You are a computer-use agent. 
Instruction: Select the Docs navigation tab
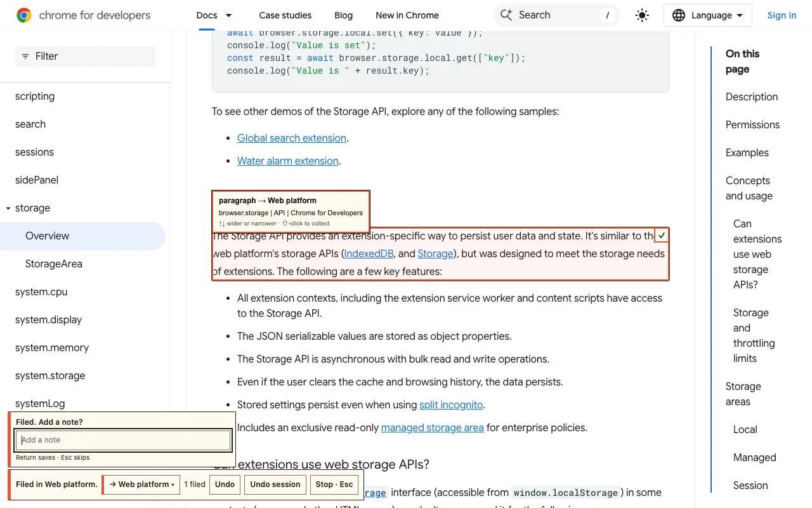[207, 15]
